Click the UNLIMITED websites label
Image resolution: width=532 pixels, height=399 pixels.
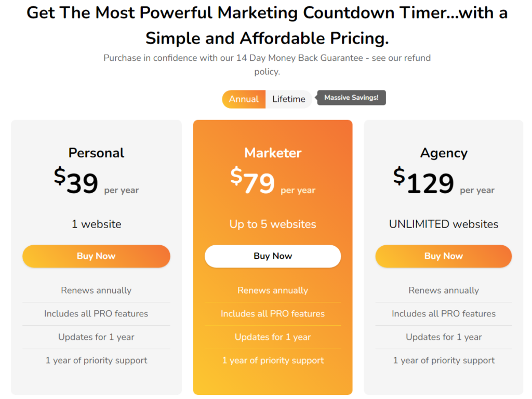pos(443,224)
